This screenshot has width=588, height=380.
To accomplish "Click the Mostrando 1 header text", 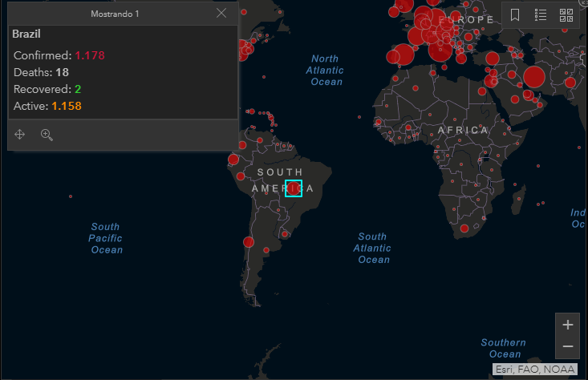I will [x=115, y=14].
